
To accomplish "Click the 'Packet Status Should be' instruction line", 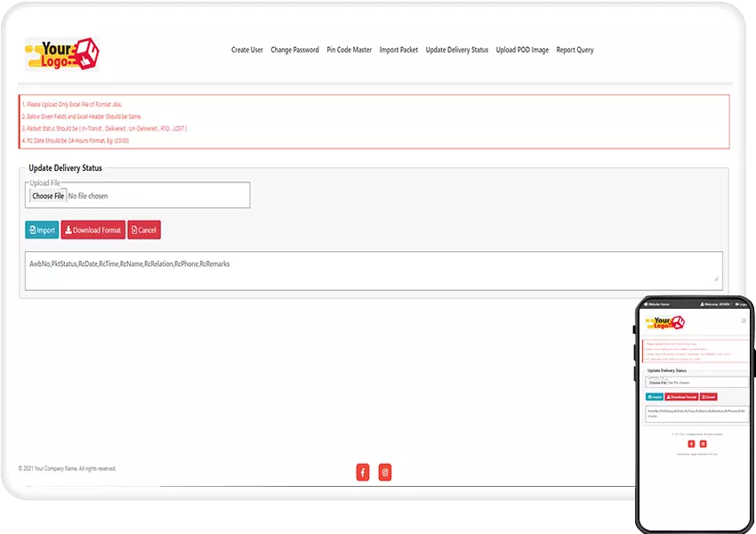I will point(104,128).
